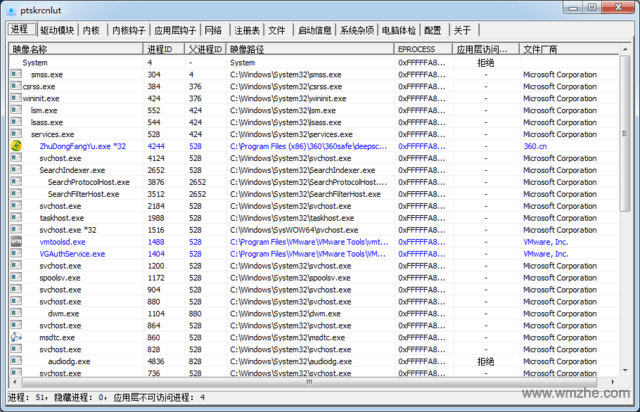The image size is (640, 412).
Task: Select the 启动信息 tab
Action: click(x=314, y=31)
